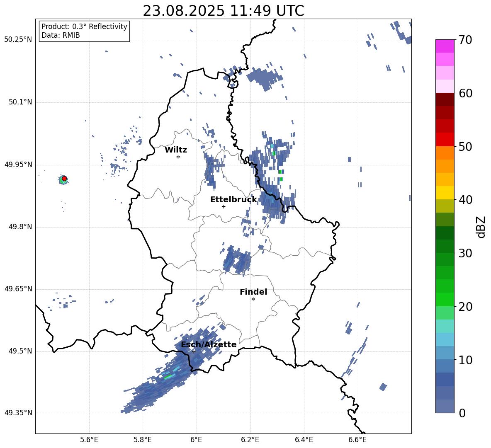
Task: Click the Findel city label
Action: coord(253,292)
